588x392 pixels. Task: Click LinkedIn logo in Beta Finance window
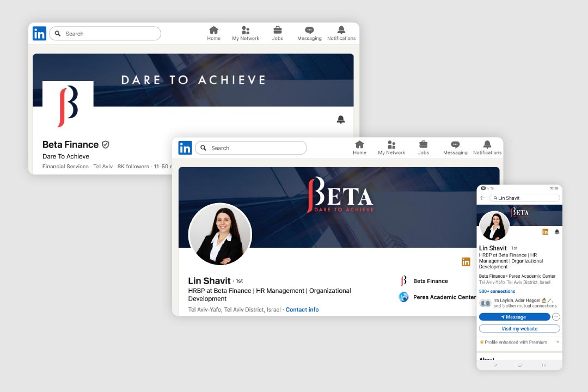[39, 33]
